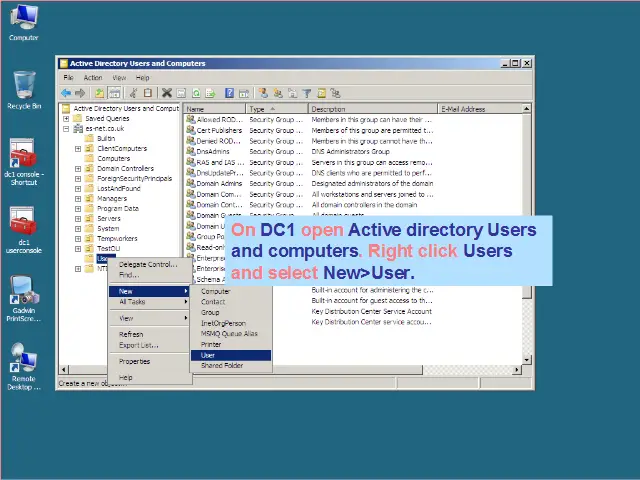Open the Action menu
This screenshot has height=480, width=640.
coord(93,78)
